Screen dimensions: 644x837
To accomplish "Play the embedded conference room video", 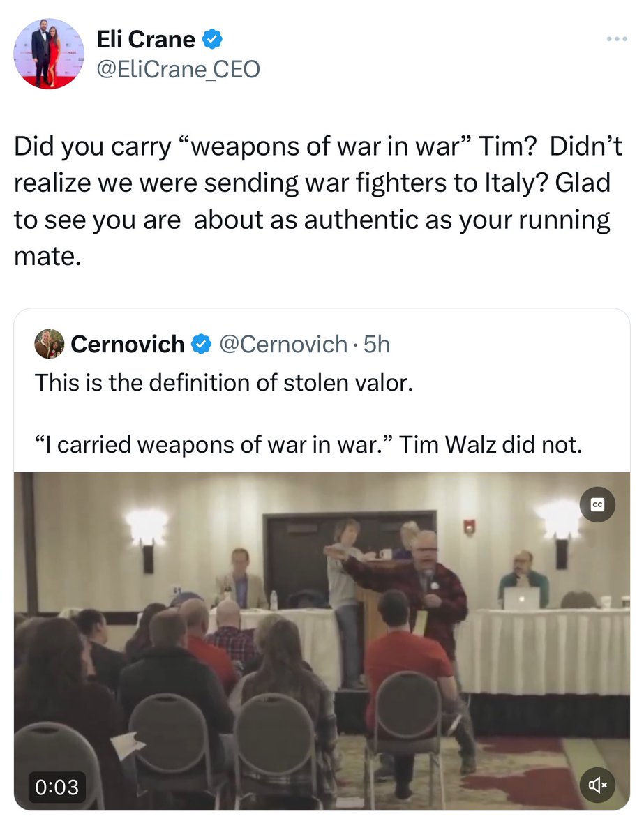I will point(322,641).
